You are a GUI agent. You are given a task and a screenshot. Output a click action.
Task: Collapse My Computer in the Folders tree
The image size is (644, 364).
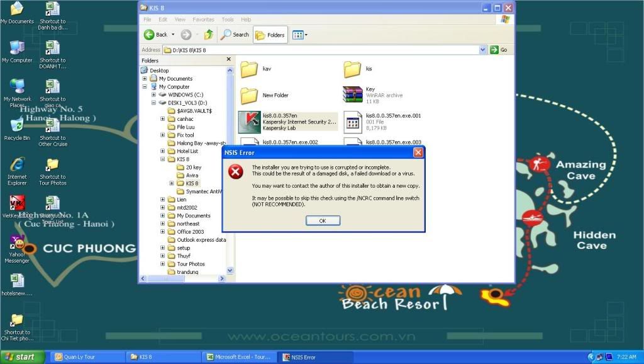(x=145, y=87)
